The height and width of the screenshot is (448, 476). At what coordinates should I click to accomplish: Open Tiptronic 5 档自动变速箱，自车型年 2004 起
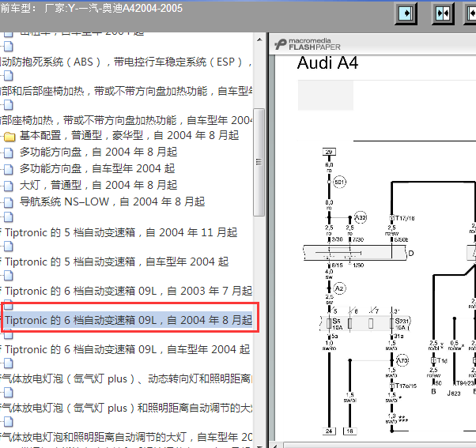tap(115, 262)
